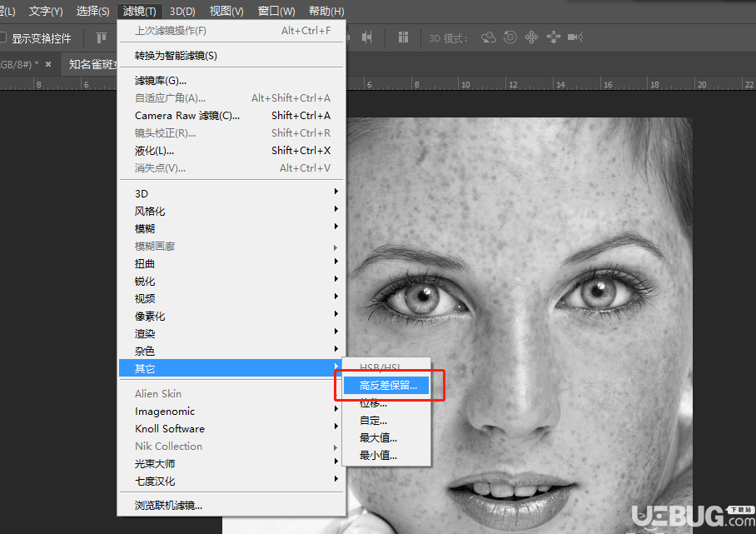The image size is (756, 534).
Task: Choose the 最小值 minimum filter
Action: coord(386,455)
